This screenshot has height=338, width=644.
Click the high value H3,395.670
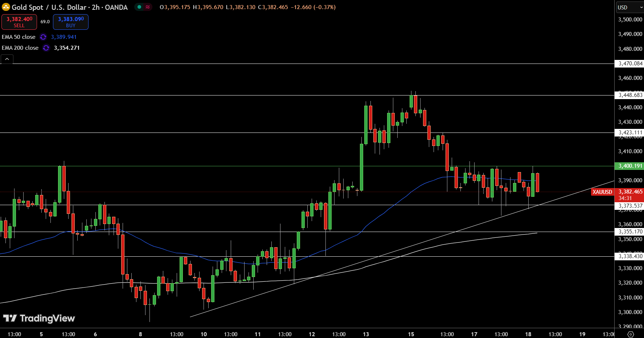point(208,7)
